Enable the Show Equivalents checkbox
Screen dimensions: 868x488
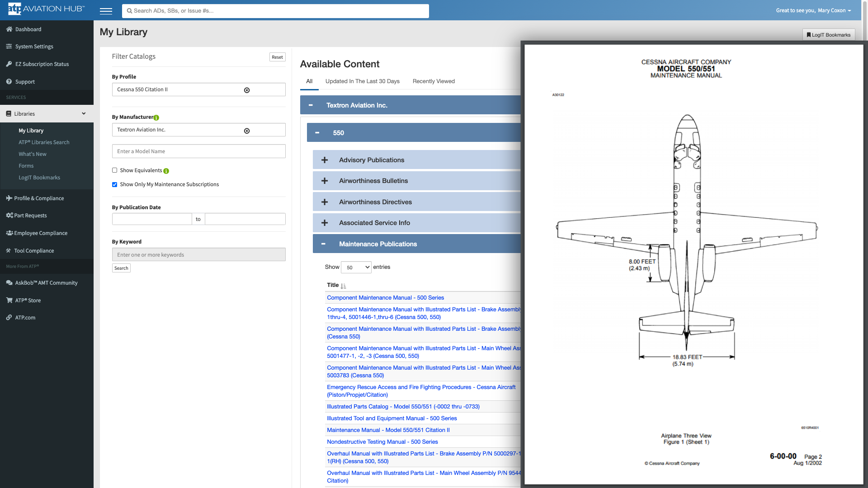pos(115,170)
